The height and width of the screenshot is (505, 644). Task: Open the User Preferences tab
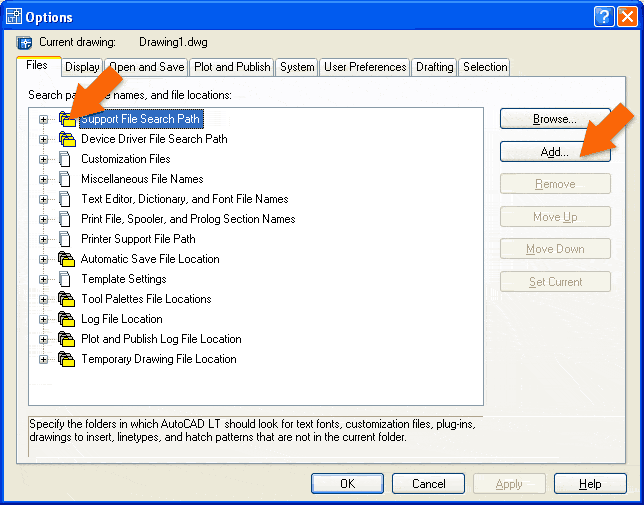[x=365, y=67]
